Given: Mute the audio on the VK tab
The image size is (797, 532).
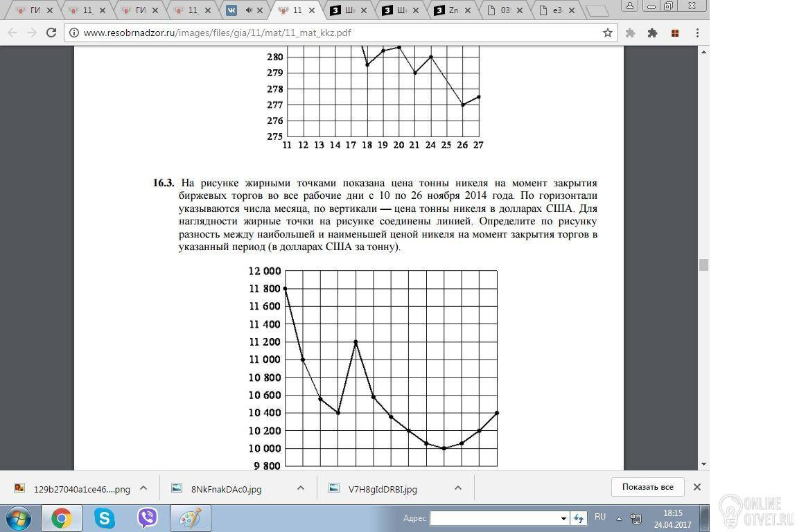Looking at the screenshot, I should click(x=249, y=10).
